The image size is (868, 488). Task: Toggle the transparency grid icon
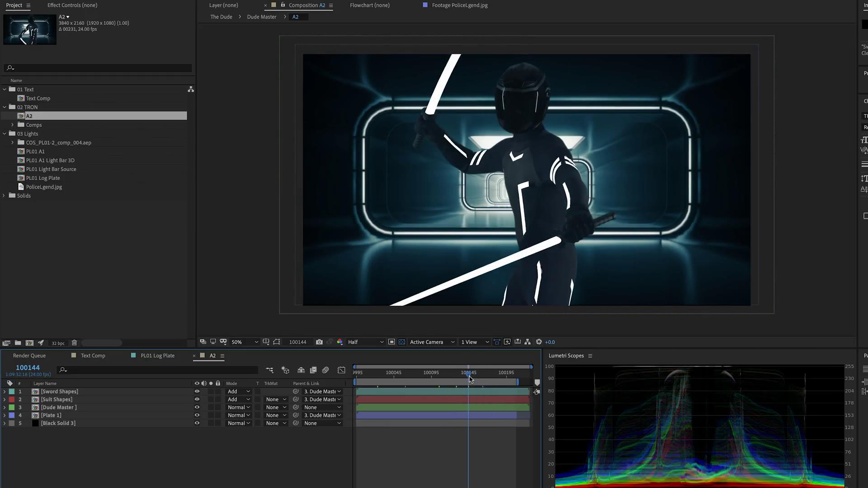pos(402,342)
